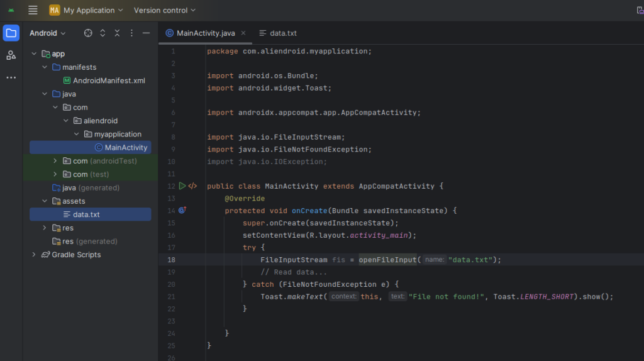Open the main hamburger menu
The height and width of the screenshot is (361, 644).
33,10
